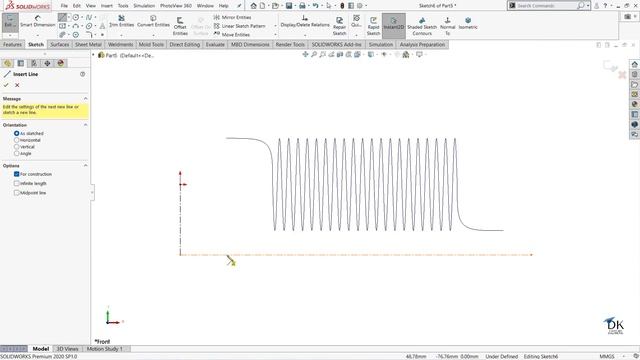The width and height of the screenshot is (640, 360).
Task: Accept Insert Line with green checkmark
Action: coord(6,85)
